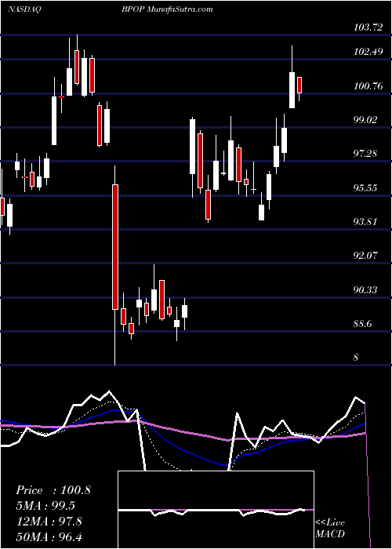Click the NASDAQ exchange label
The height and width of the screenshot is (549, 392).
coord(24,9)
